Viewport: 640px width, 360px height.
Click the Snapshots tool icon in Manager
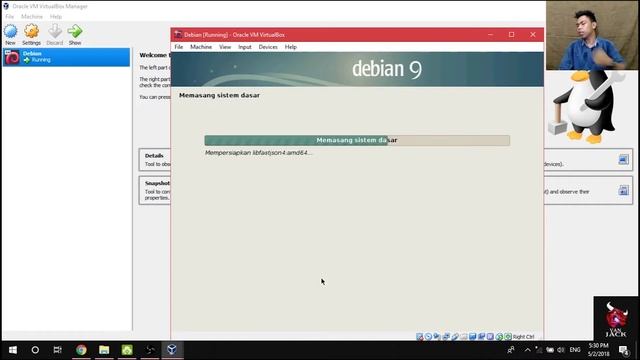coord(623,190)
